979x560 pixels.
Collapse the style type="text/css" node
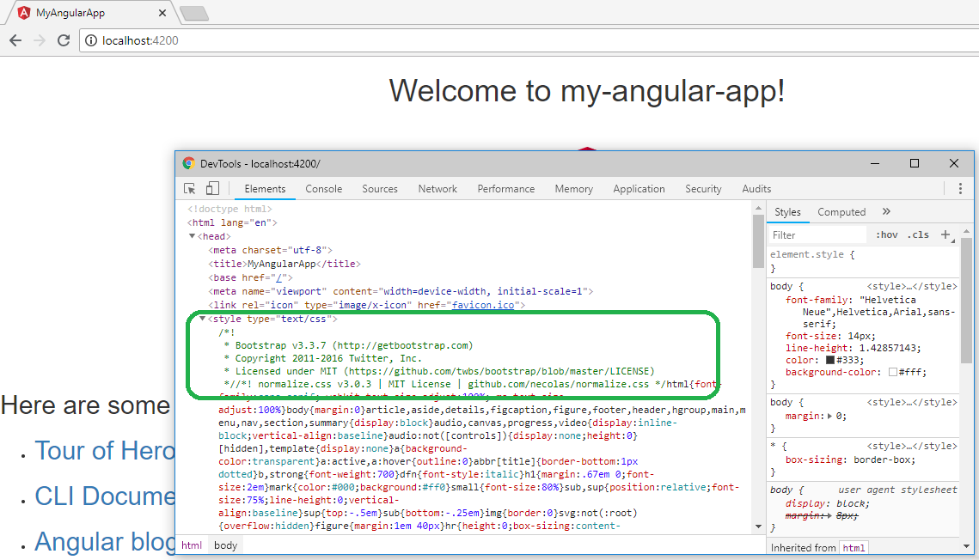click(202, 319)
